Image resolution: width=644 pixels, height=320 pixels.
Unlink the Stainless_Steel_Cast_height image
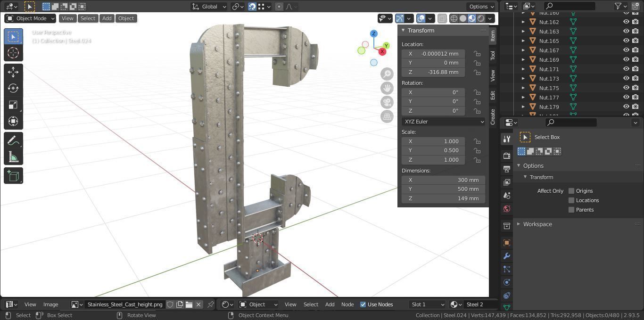tap(198, 304)
